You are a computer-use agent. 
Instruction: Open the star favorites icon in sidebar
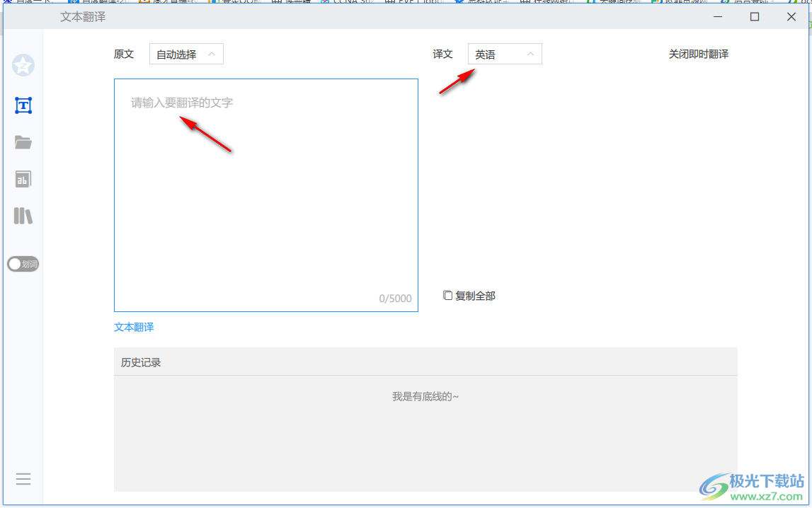coord(23,65)
